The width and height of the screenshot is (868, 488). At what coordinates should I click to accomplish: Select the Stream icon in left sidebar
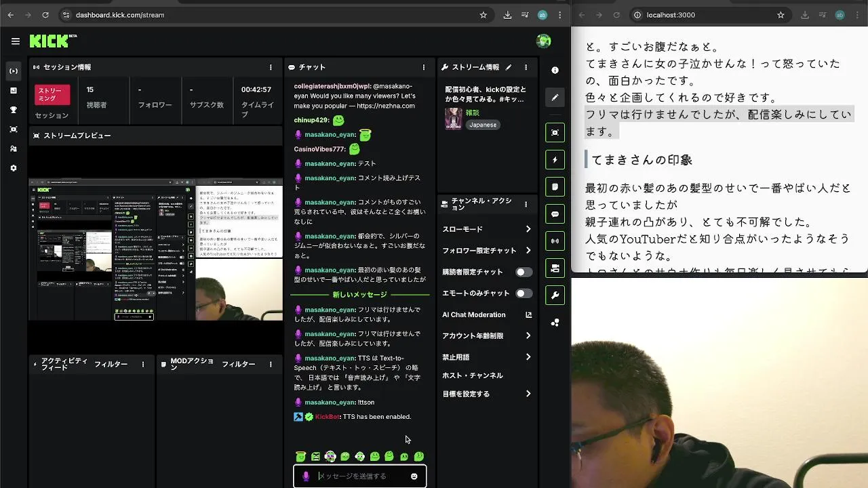(x=14, y=70)
